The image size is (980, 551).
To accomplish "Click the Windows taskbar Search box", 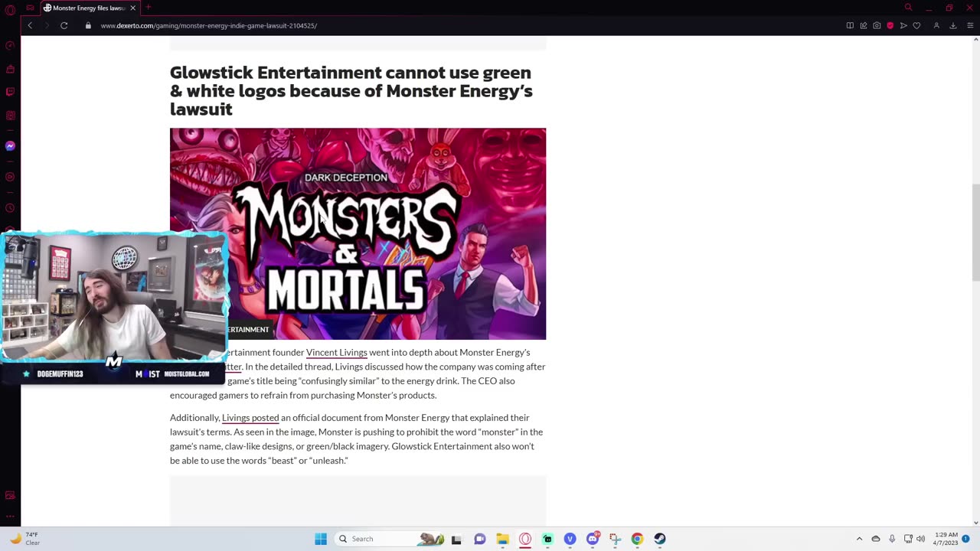I will (x=390, y=539).
